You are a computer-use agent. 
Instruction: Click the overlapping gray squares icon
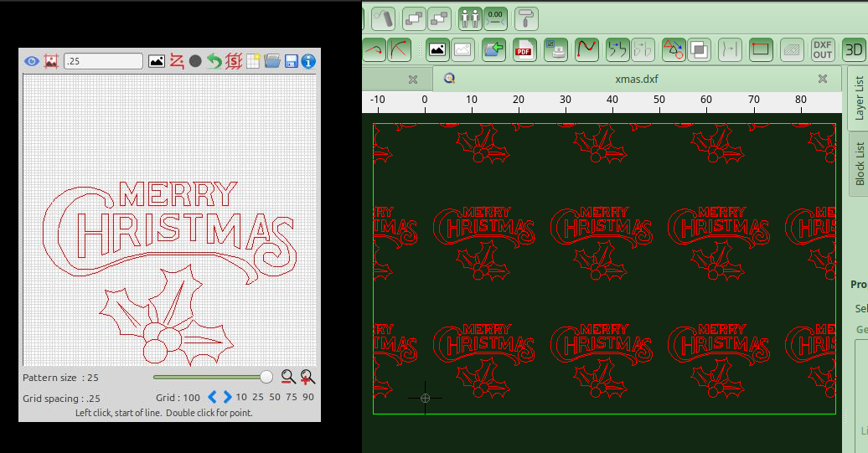point(699,49)
